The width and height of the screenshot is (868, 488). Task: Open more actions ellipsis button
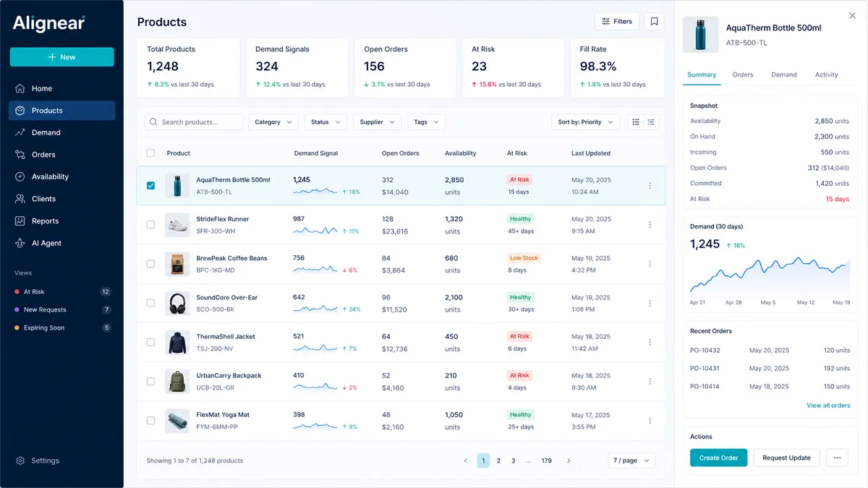(837, 458)
